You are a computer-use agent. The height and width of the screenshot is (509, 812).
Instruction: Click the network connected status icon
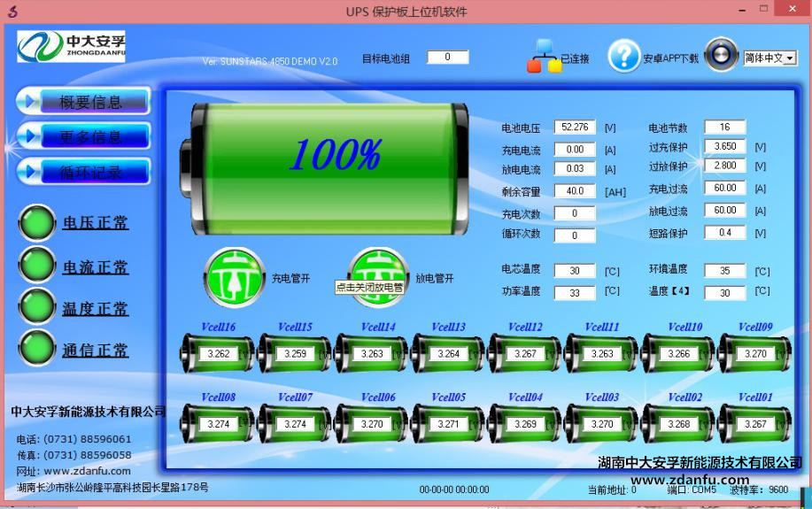pos(545,56)
